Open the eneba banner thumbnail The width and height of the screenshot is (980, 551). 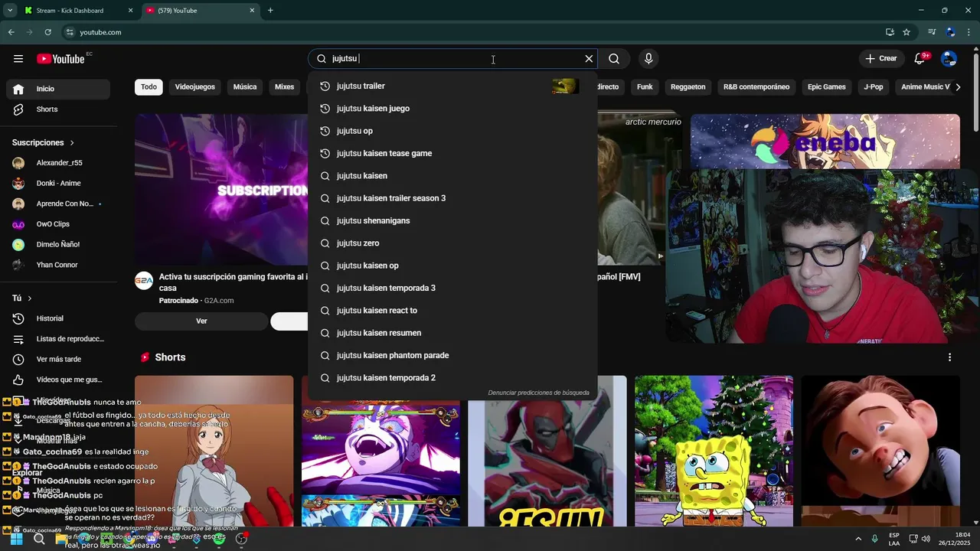825,142
